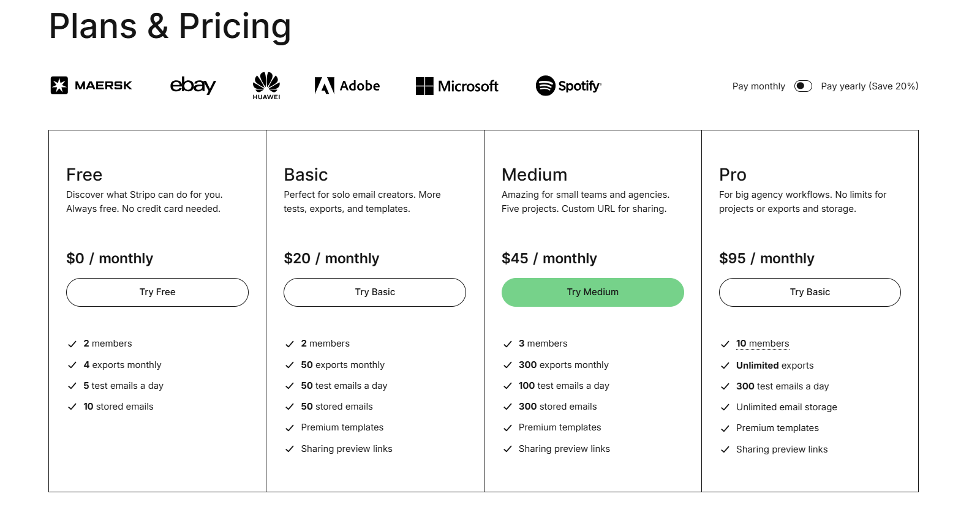
Task: Click the Huawei brand icon
Action: pyautogui.click(x=266, y=85)
